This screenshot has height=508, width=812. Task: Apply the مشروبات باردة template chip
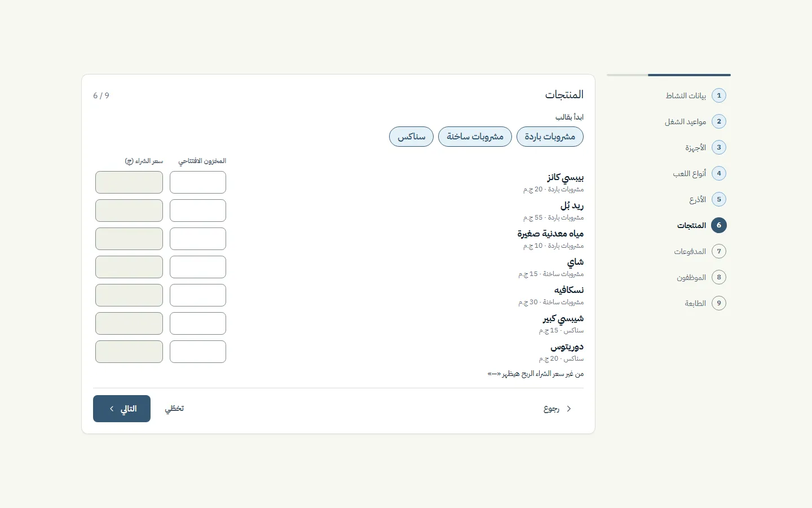(550, 137)
